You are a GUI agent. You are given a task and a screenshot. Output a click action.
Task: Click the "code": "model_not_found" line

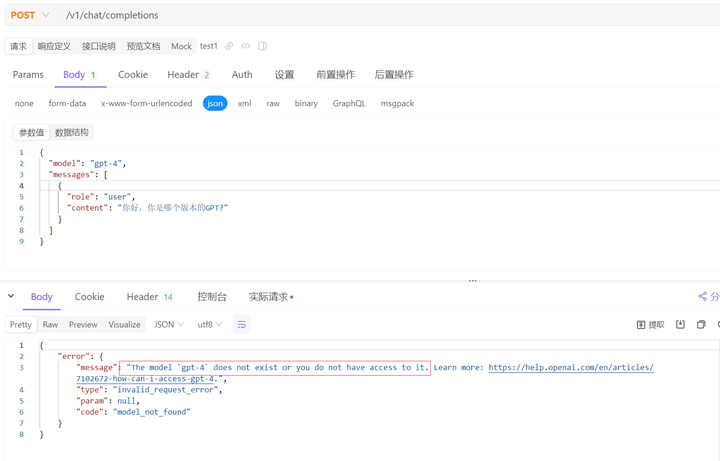[133, 412]
